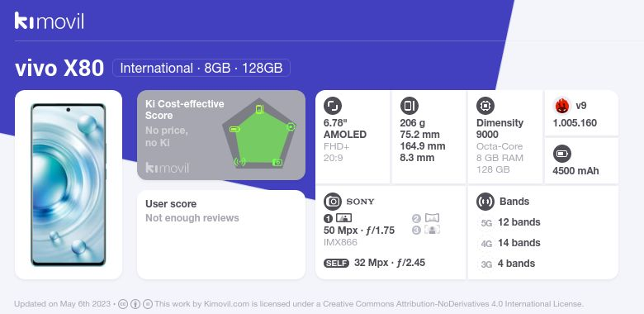The width and height of the screenshot is (644, 314).
Task: Click the International 8GB 128GB variant badge
Action: (x=201, y=68)
